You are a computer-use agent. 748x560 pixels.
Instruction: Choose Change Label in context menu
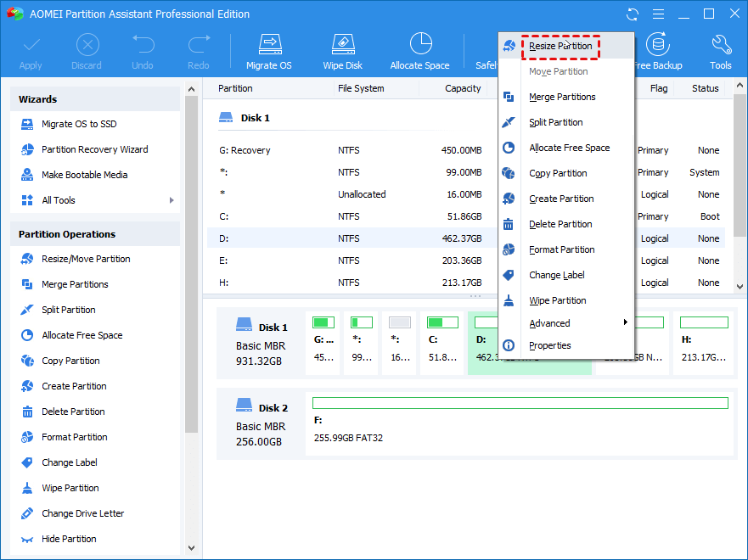[565, 275]
